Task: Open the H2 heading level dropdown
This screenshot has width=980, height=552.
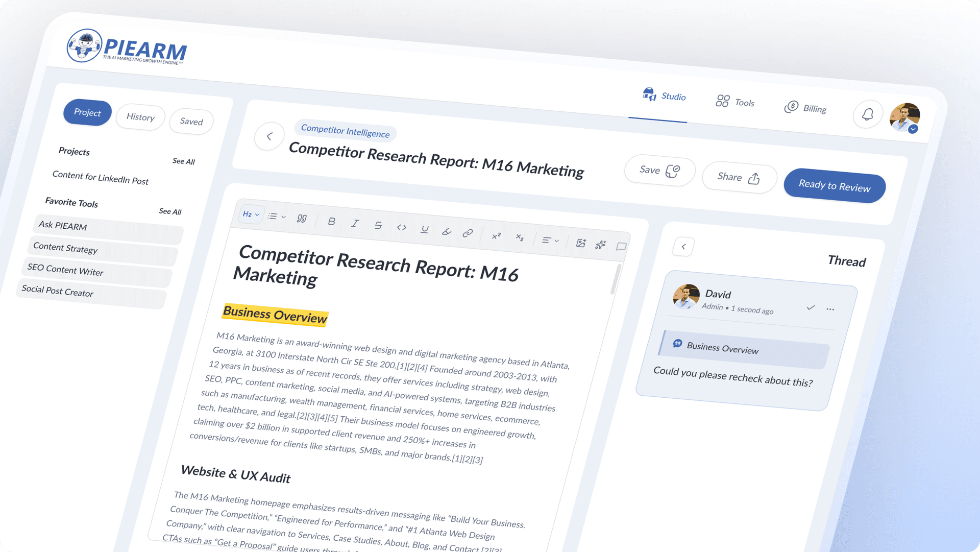Action: (251, 214)
